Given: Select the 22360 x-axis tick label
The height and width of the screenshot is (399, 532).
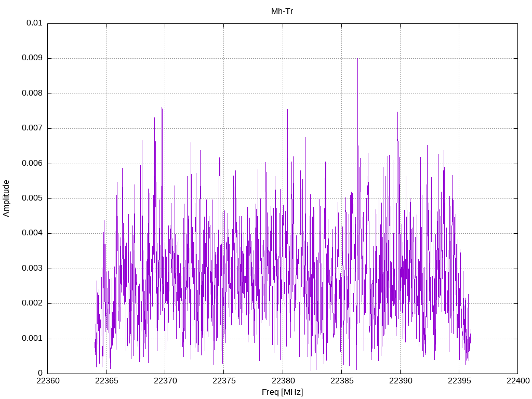Looking at the screenshot, I should click(48, 381).
